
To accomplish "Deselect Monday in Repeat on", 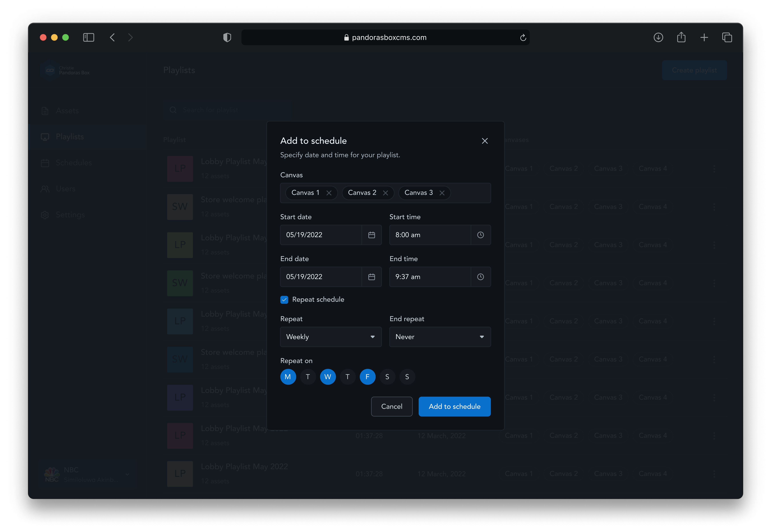I will click(288, 377).
